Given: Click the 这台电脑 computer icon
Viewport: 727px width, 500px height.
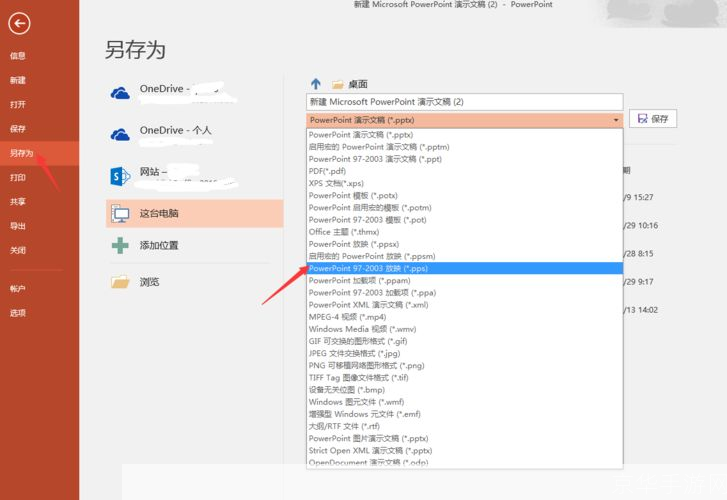Looking at the screenshot, I should point(120,213).
